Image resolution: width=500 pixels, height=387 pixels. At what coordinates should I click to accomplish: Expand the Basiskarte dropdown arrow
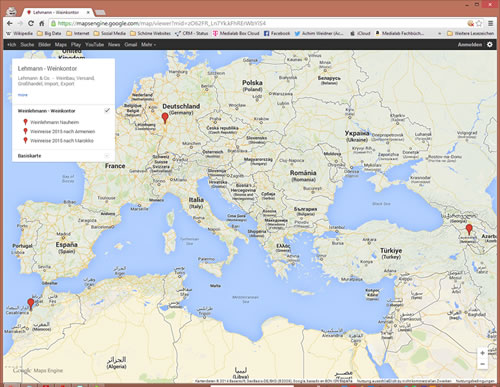107,156
